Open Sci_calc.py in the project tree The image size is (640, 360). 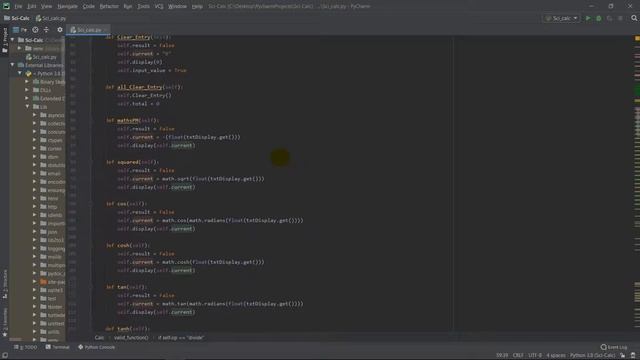click(41, 57)
